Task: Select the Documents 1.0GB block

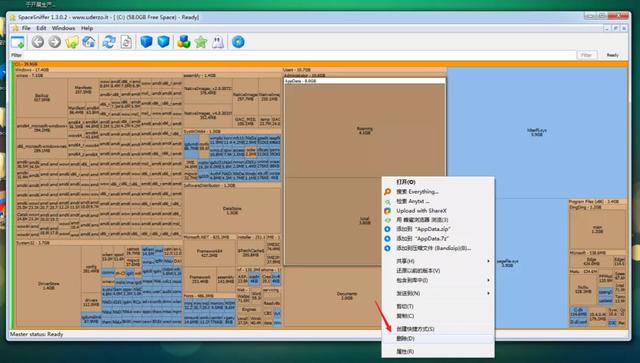Action: coord(347,296)
